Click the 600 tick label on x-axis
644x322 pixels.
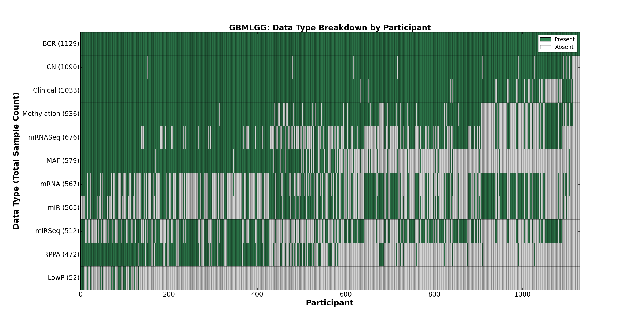tap(346, 294)
